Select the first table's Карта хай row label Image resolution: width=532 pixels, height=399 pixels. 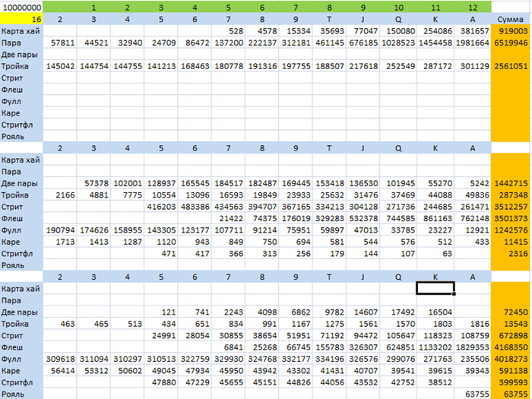pyautogui.click(x=21, y=31)
